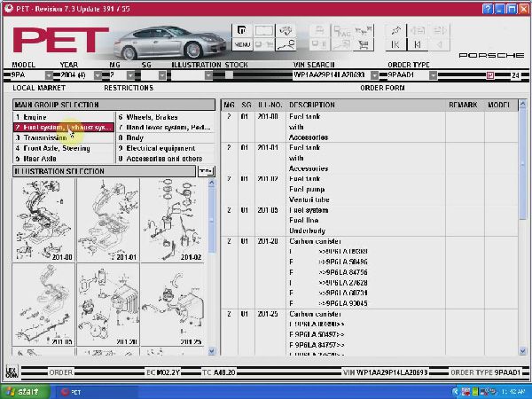
Task: Open the MODEL dropdown showing 9PA
Action: (49, 75)
